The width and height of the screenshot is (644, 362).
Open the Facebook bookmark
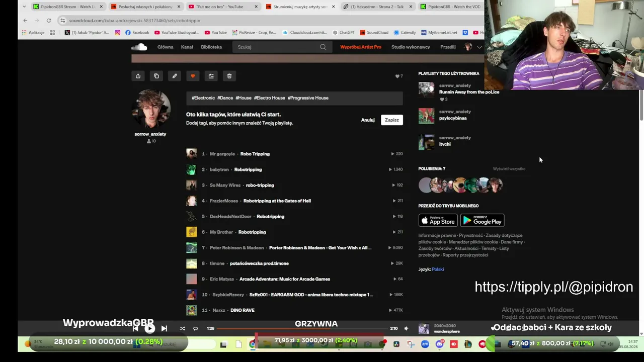[137, 33]
